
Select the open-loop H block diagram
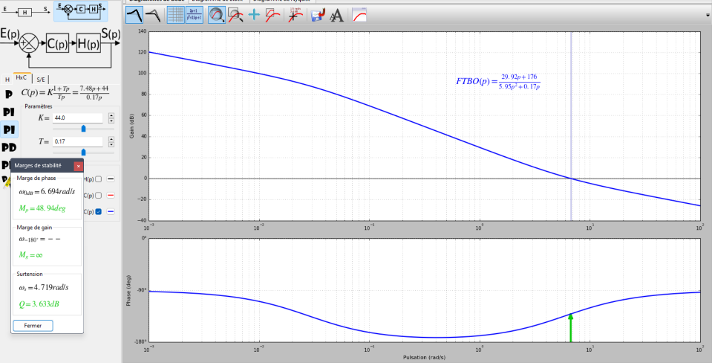click(26, 11)
